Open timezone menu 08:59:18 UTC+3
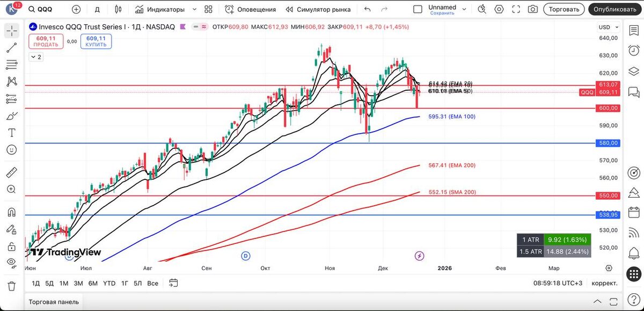Image resolution: width=644 pixels, height=311 pixels. click(x=557, y=283)
